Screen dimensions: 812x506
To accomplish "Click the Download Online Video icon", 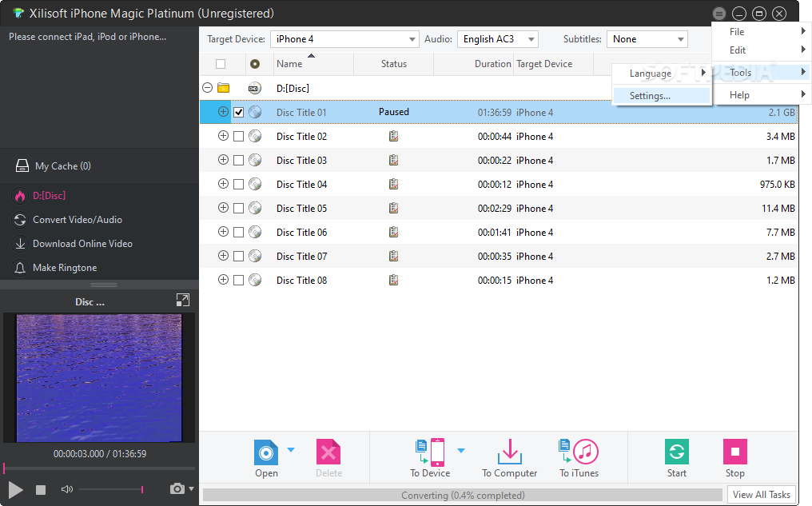I will [x=20, y=244].
